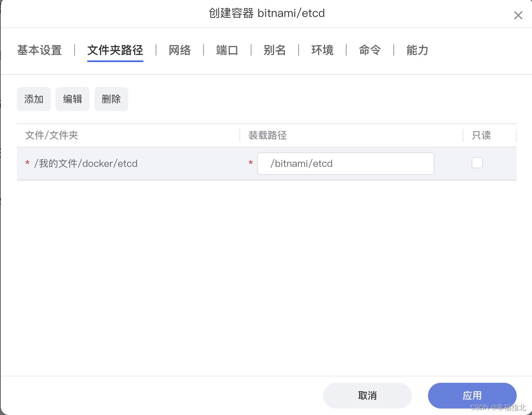Close the create container dialog
This screenshot has width=532, height=415.
tap(518, 15)
